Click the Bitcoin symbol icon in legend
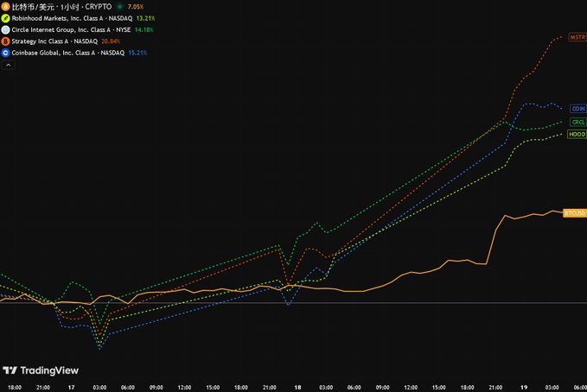 (5, 7)
